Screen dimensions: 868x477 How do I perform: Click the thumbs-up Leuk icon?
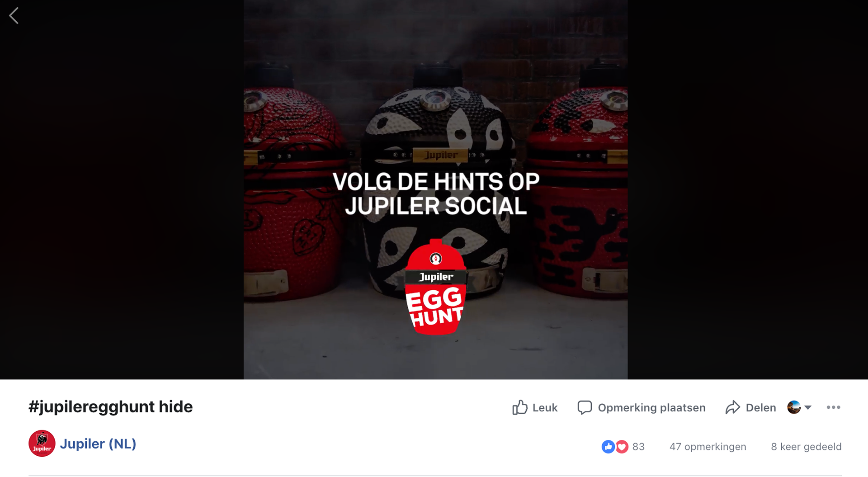(520, 407)
